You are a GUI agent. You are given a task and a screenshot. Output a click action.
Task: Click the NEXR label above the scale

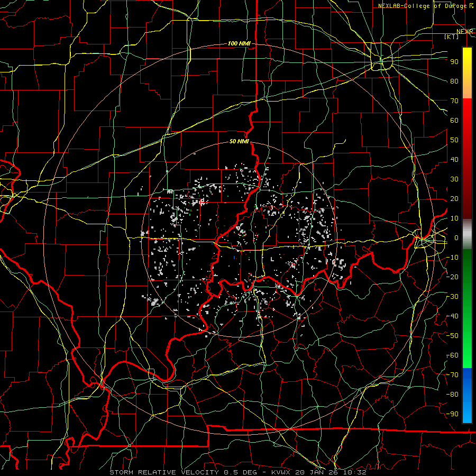464,31
